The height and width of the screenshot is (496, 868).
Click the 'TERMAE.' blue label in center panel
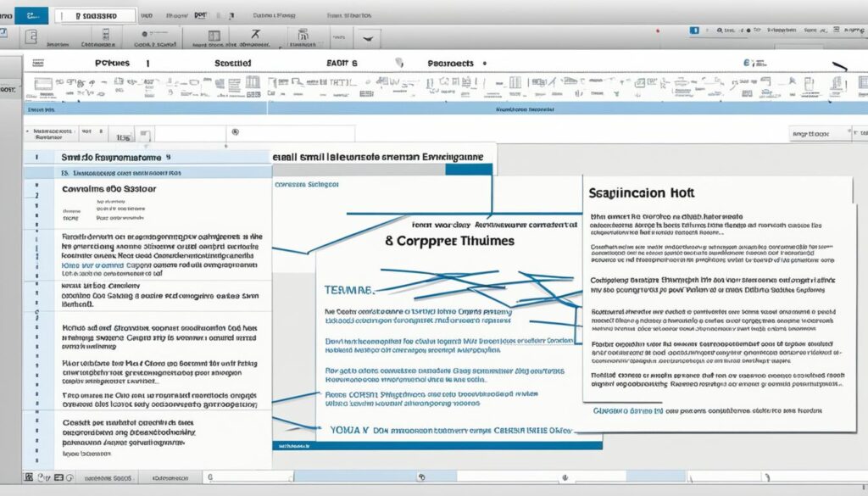point(348,290)
